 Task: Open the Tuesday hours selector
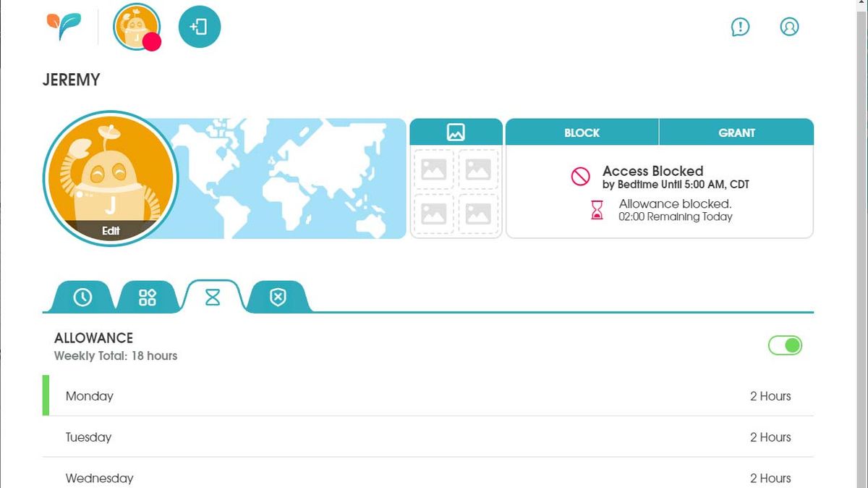point(770,437)
